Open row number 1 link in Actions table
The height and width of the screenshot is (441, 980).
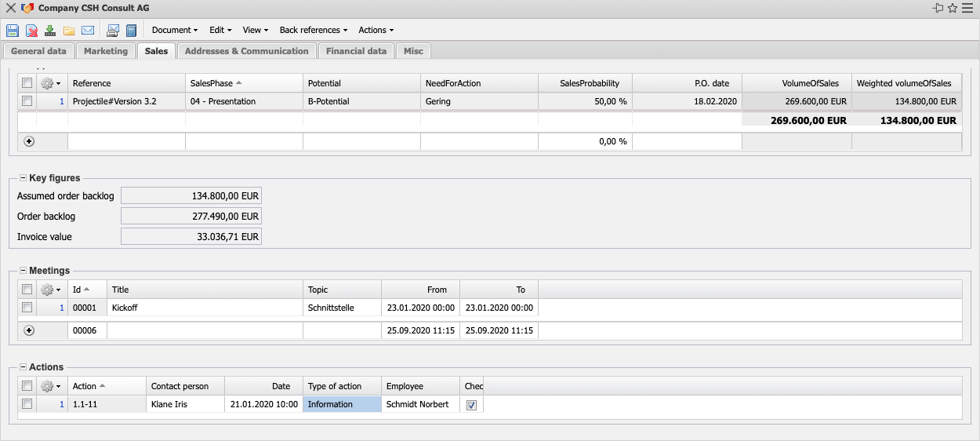pos(62,404)
